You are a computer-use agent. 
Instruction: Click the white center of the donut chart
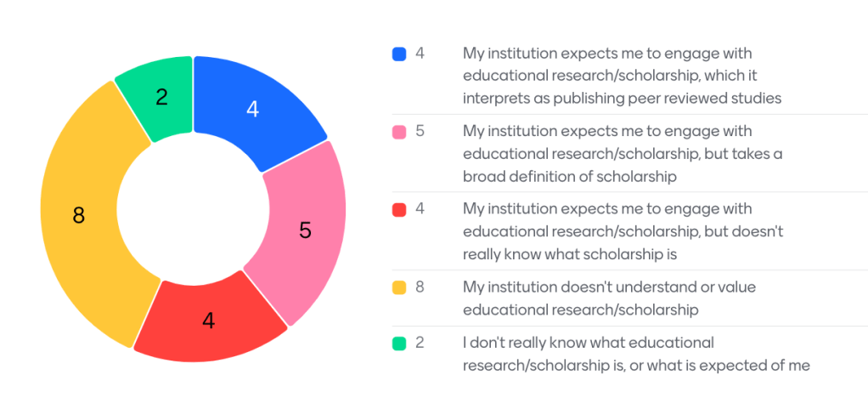193,208
